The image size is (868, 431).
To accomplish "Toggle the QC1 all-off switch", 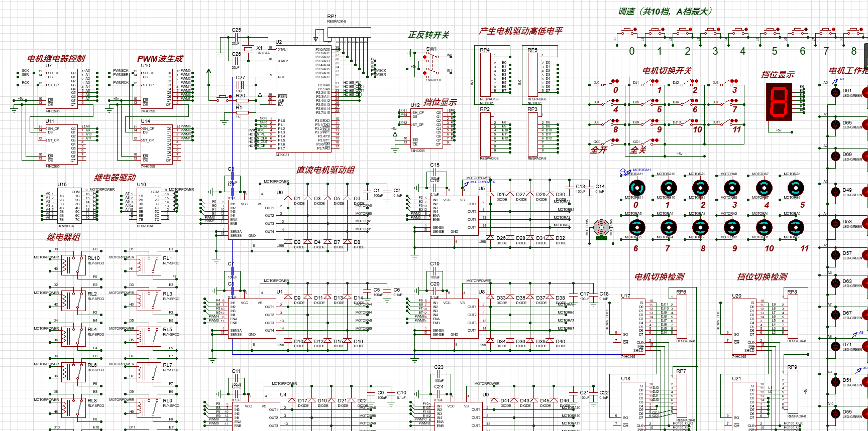I will pyautogui.click(x=650, y=142).
